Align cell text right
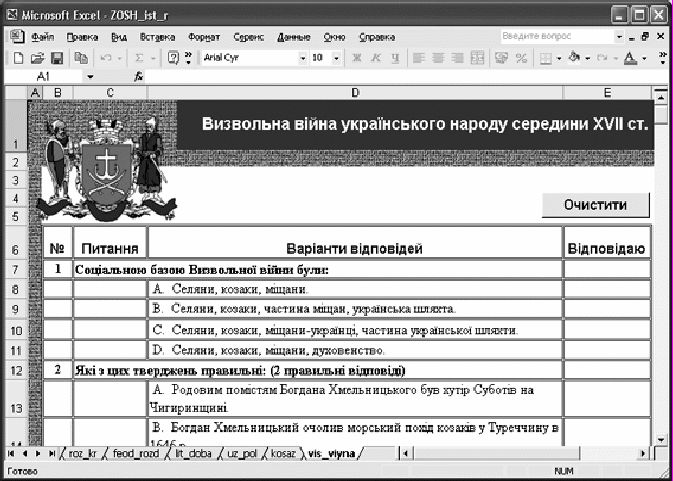Screen dimensions: 673x481 click(458, 58)
